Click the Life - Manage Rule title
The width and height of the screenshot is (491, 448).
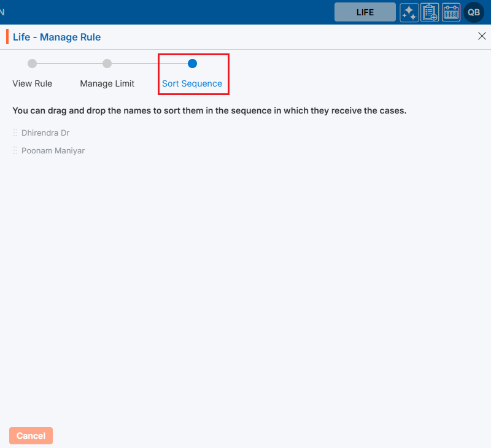pyautogui.click(x=56, y=37)
